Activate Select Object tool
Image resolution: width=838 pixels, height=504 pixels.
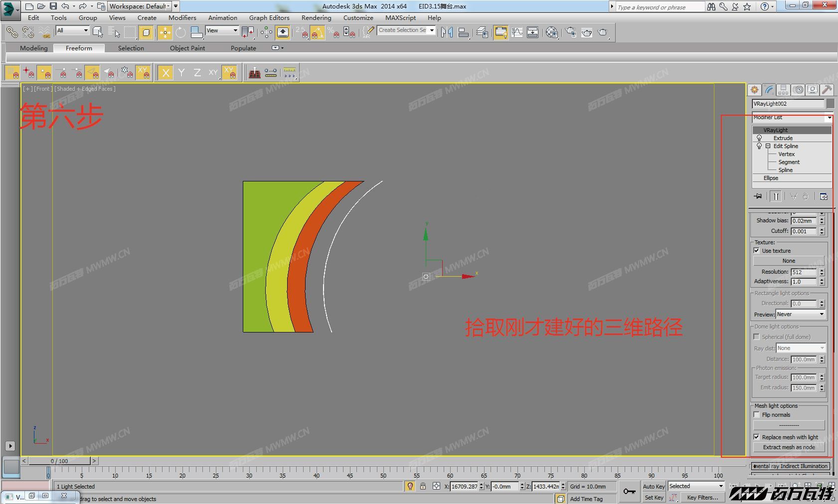(98, 32)
